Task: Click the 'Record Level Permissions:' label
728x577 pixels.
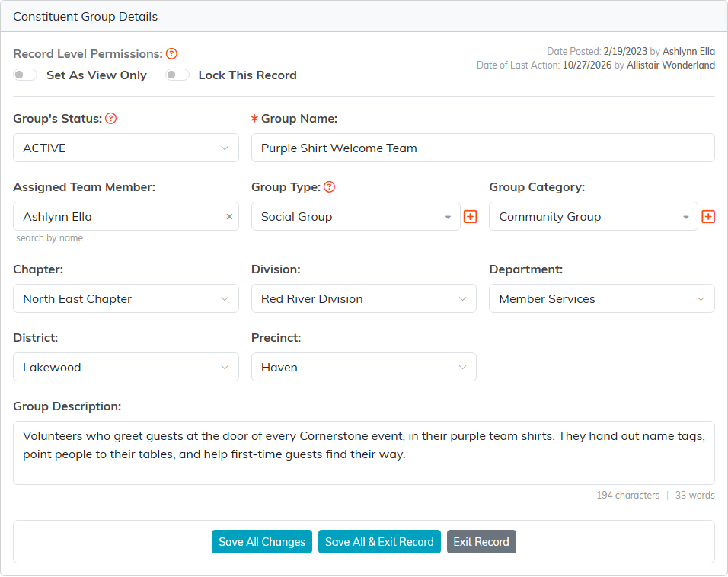Action: (88, 54)
